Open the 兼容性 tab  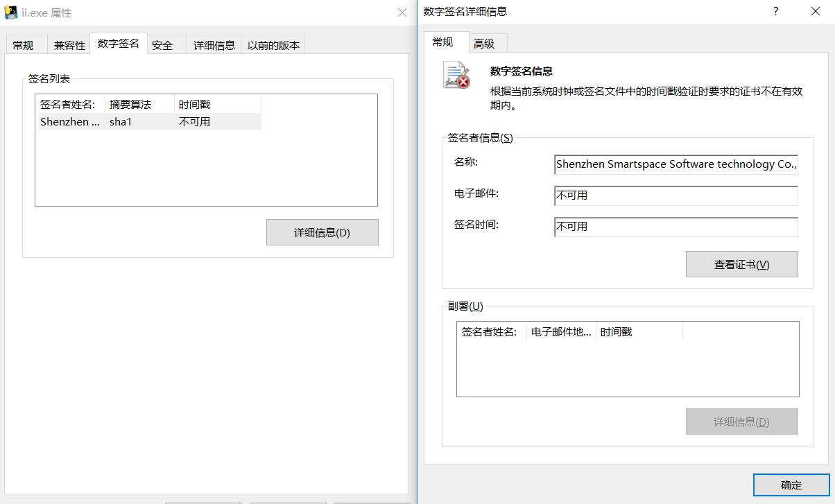click(x=69, y=45)
